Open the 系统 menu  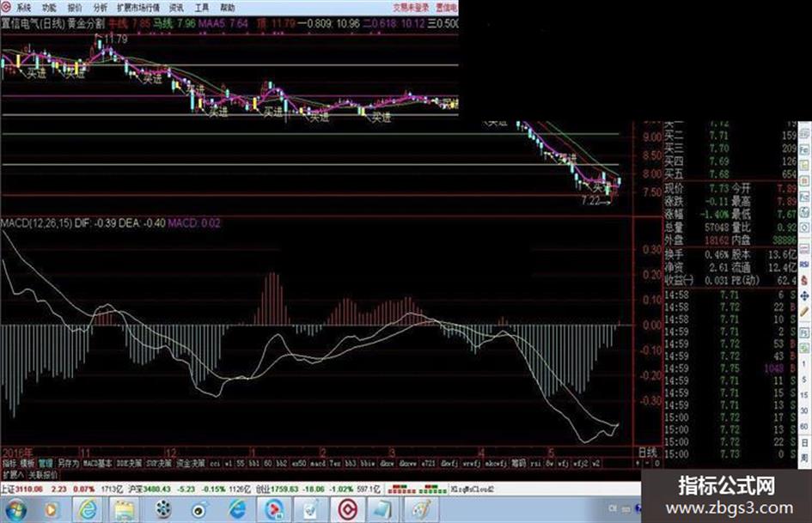click(23, 8)
